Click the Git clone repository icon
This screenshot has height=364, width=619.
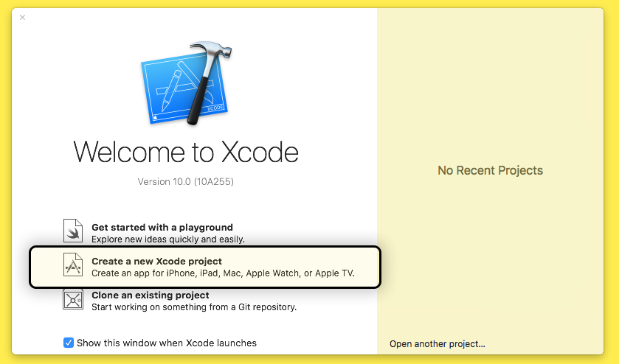pyautogui.click(x=73, y=299)
